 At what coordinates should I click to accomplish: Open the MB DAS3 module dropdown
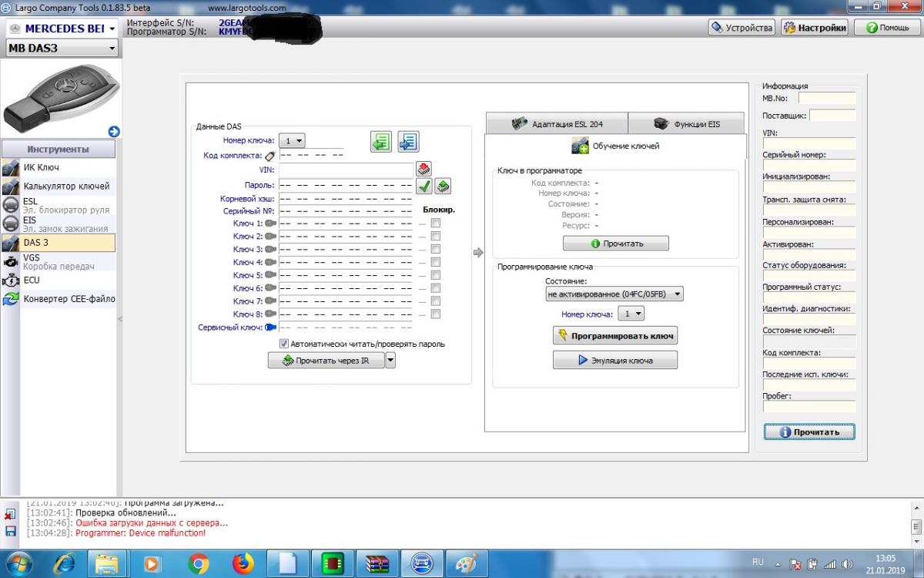click(x=62, y=48)
